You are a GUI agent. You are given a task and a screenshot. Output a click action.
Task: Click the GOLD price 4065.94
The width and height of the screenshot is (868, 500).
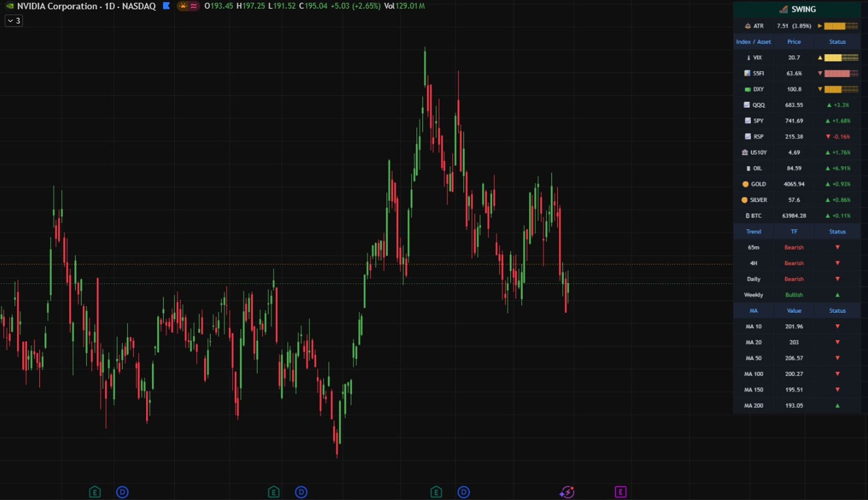pyautogui.click(x=794, y=184)
